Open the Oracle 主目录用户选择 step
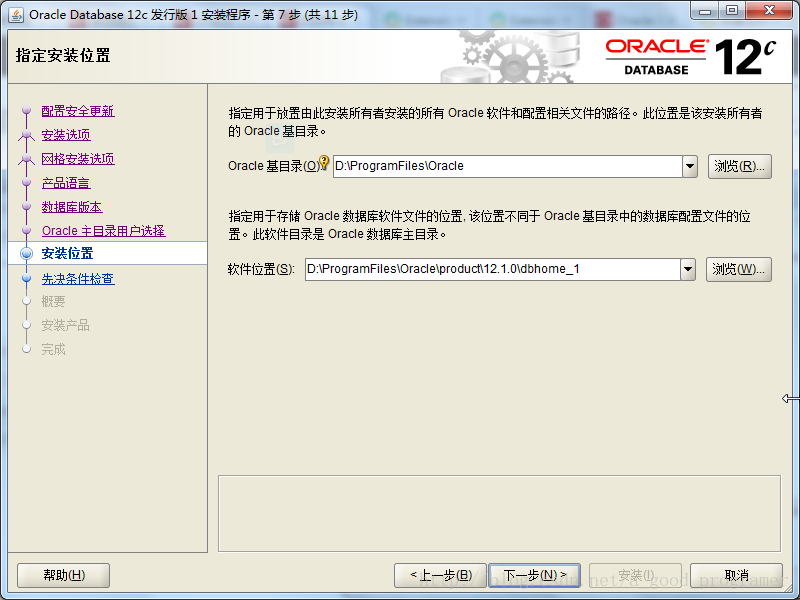The height and width of the screenshot is (600, 800). click(103, 231)
